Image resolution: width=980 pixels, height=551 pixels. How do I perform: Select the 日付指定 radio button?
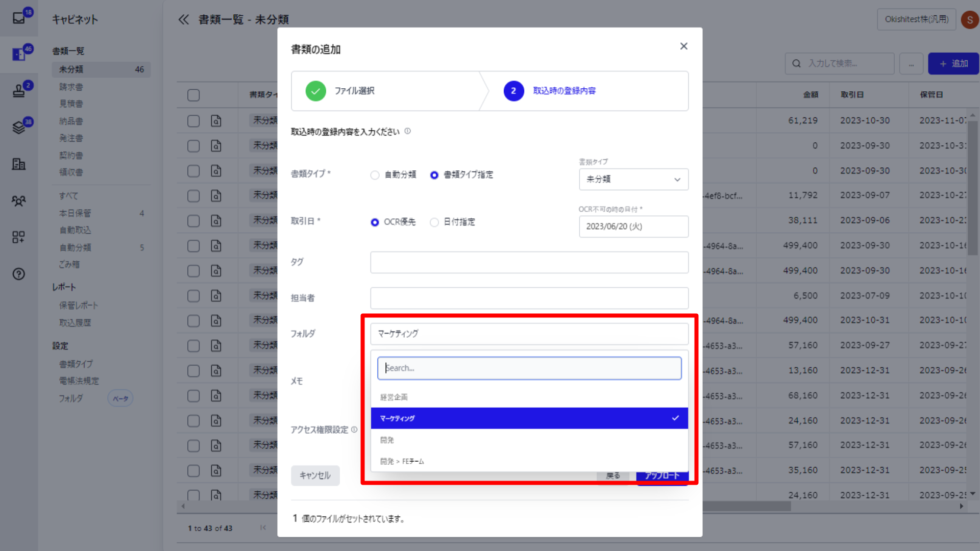coord(434,222)
